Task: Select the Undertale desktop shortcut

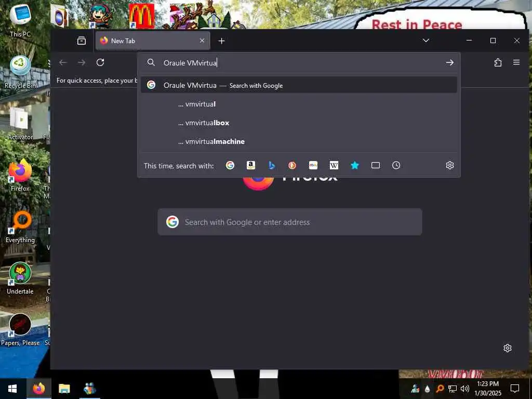Action: [20, 279]
